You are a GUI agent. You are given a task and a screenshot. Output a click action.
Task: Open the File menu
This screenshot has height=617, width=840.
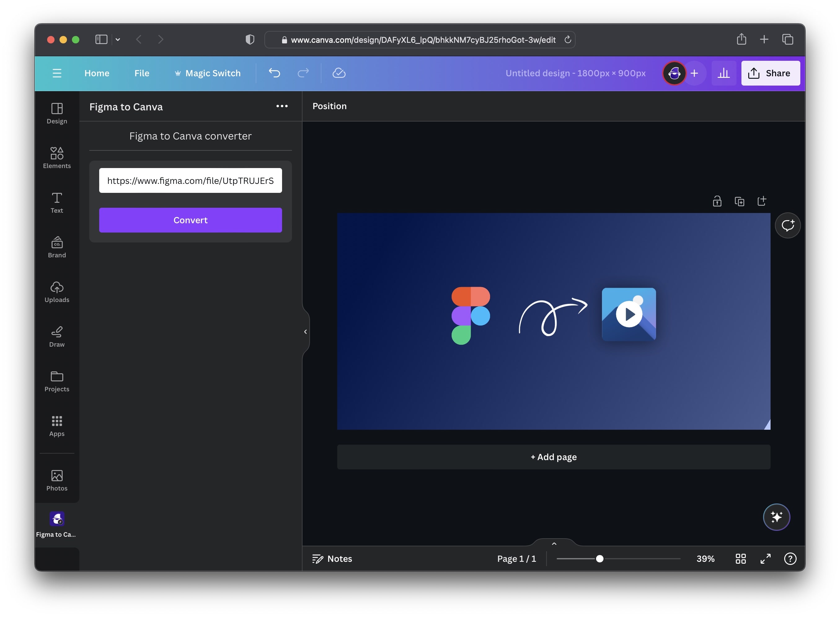[x=141, y=73]
